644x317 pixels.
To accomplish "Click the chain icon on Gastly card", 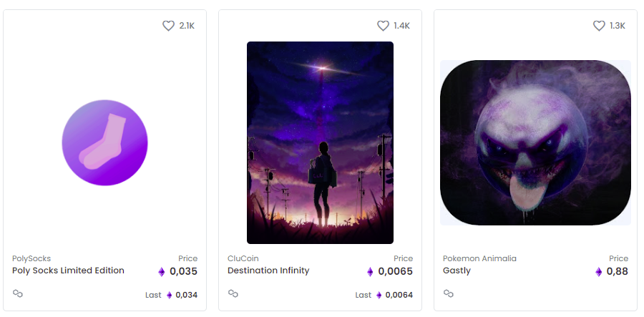I will (448, 293).
